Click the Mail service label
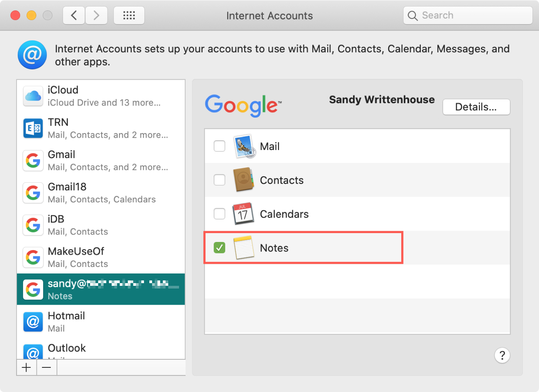The height and width of the screenshot is (392, 539). (269, 147)
